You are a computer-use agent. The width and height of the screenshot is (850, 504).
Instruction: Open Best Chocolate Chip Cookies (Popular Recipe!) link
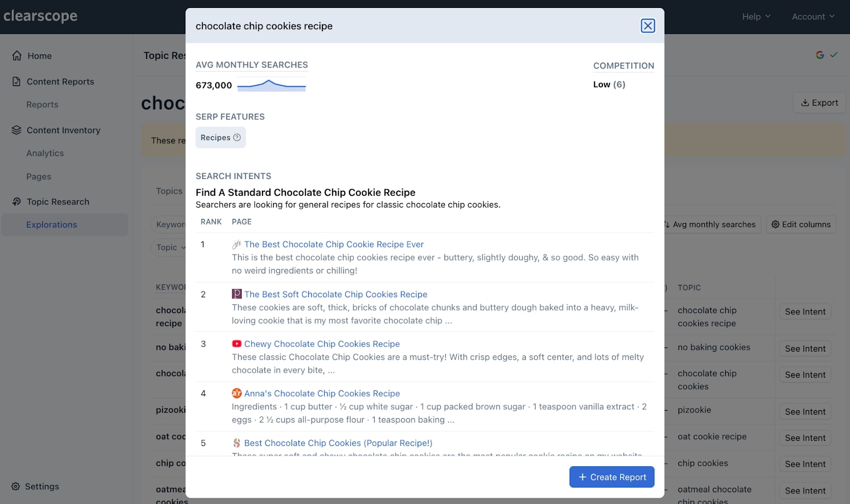pos(338,443)
